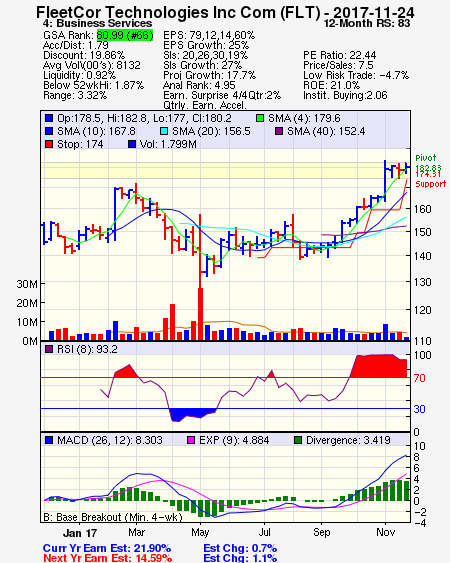Click the red Stop: 174 legend square
450x563 pixels.
pyautogui.click(x=49, y=144)
